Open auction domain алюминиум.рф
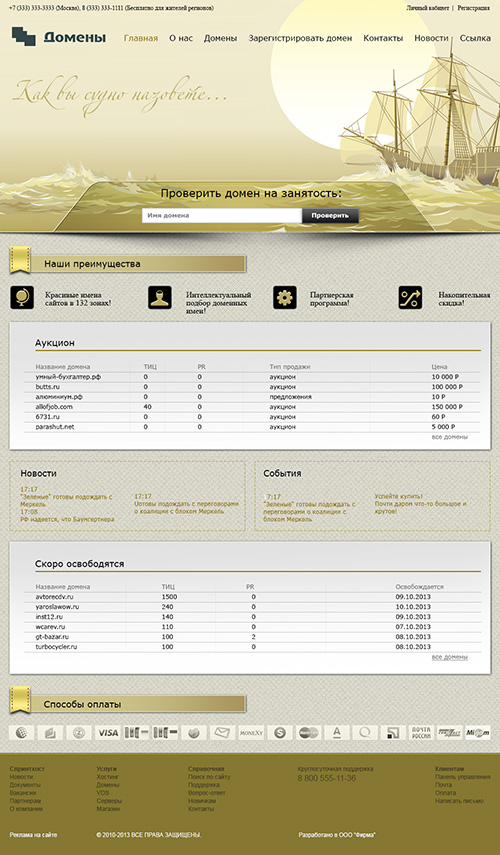The image size is (500, 855). 59,397
